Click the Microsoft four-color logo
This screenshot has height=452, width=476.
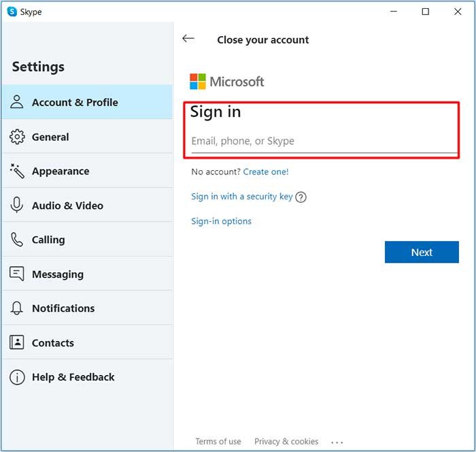point(198,82)
